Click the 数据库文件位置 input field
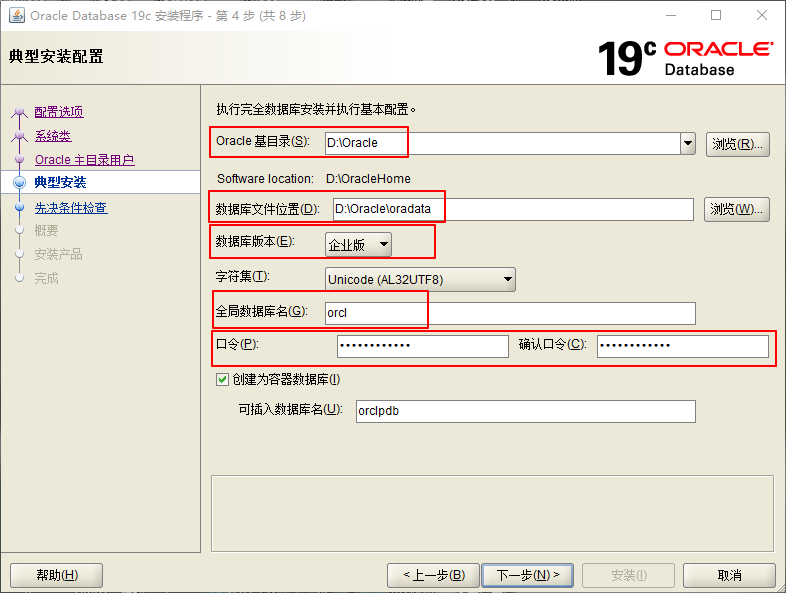 point(513,209)
